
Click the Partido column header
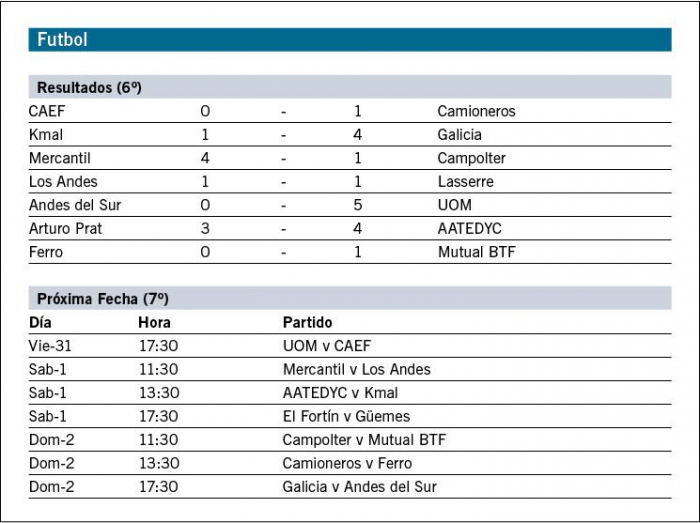click(308, 322)
